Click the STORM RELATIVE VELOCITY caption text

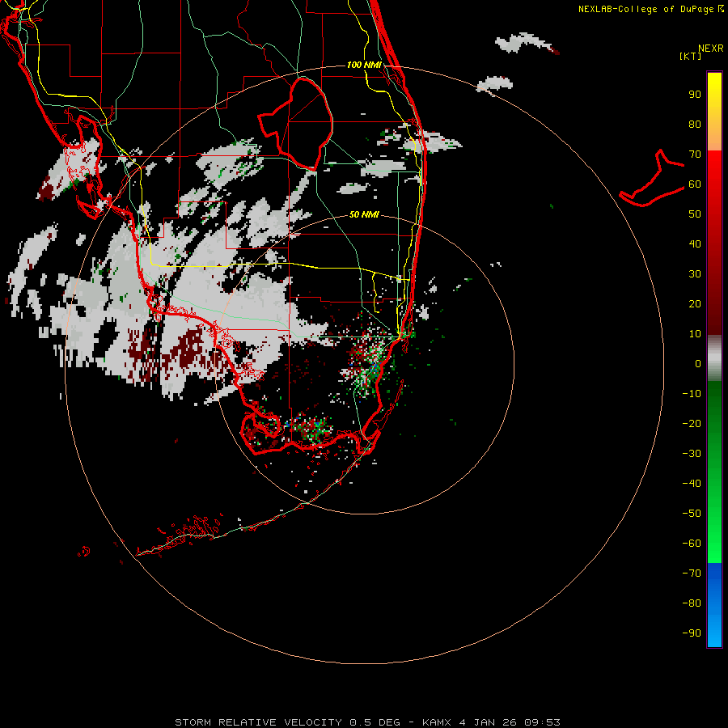coord(258,722)
